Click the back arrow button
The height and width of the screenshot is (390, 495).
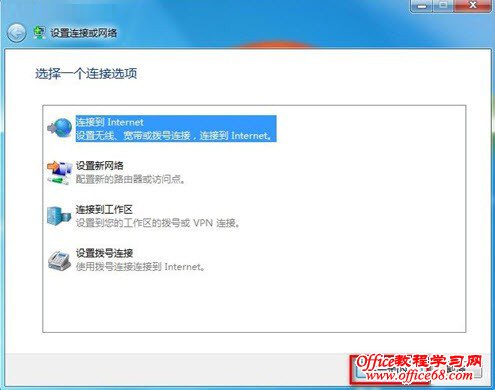(16, 33)
